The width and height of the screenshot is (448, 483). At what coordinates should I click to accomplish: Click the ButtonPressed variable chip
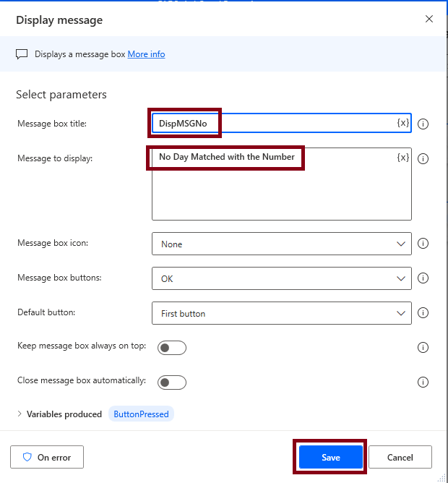click(x=141, y=414)
